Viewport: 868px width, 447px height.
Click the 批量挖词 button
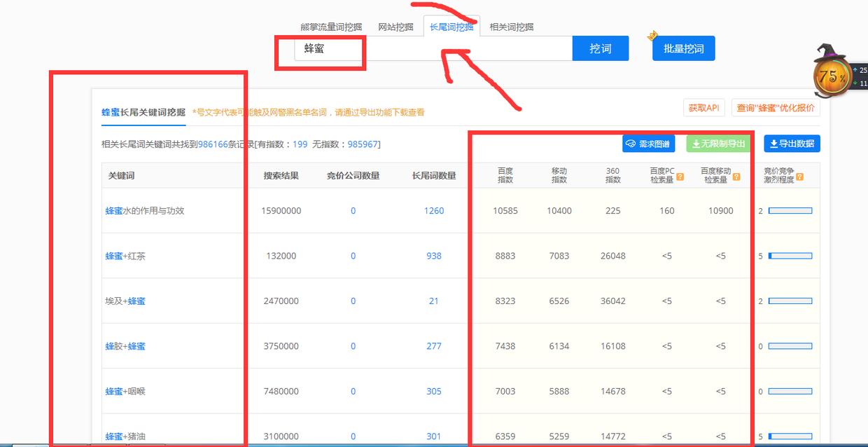pyautogui.click(x=683, y=48)
